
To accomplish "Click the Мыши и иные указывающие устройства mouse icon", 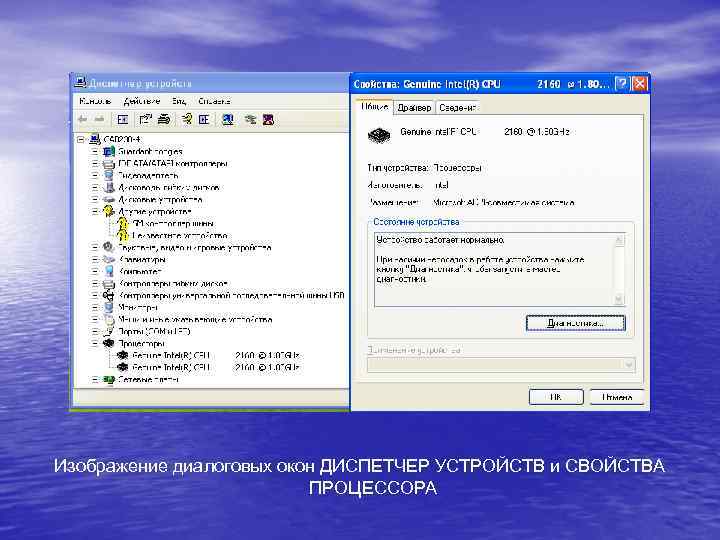I will (109, 319).
